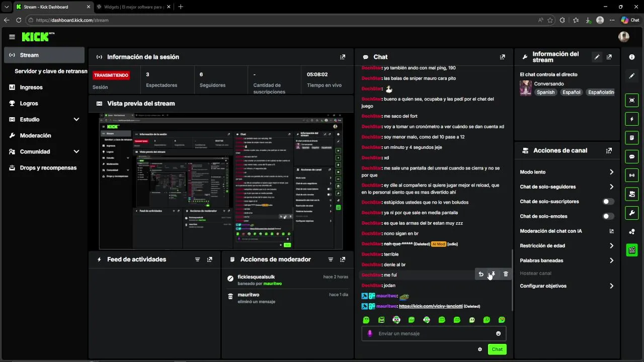Click the Spanish tag chip

(x=545, y=93)
